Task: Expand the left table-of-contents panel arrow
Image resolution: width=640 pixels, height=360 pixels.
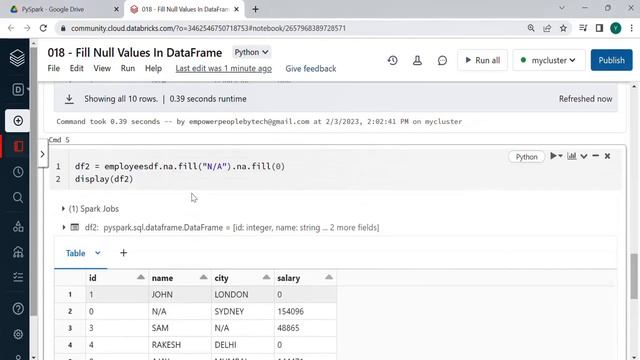Action: (42, 154)
